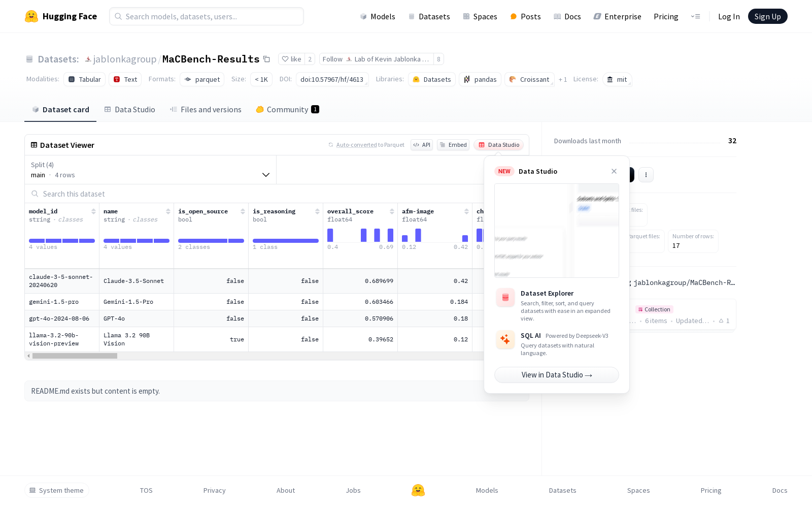This screenshot has width=812, height=508.
Task: Click the Embed button
Action: point(453,145)
